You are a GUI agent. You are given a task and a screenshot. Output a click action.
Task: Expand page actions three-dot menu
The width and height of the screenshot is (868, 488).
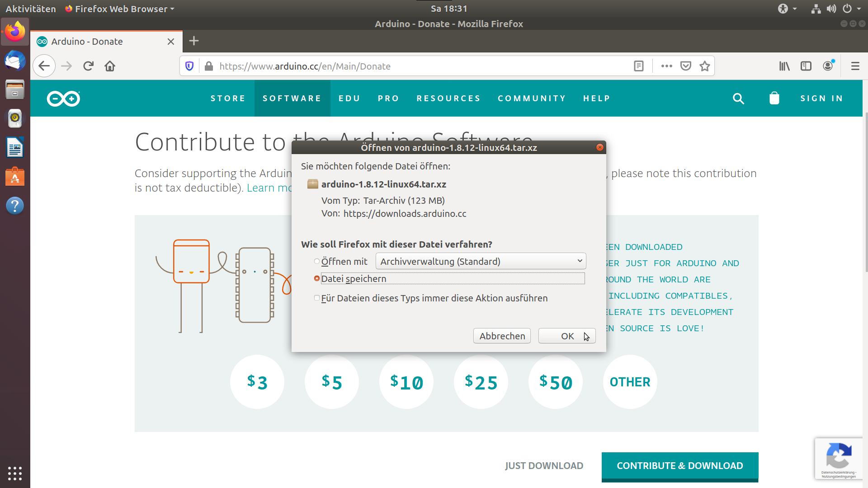tap(666, 66)
